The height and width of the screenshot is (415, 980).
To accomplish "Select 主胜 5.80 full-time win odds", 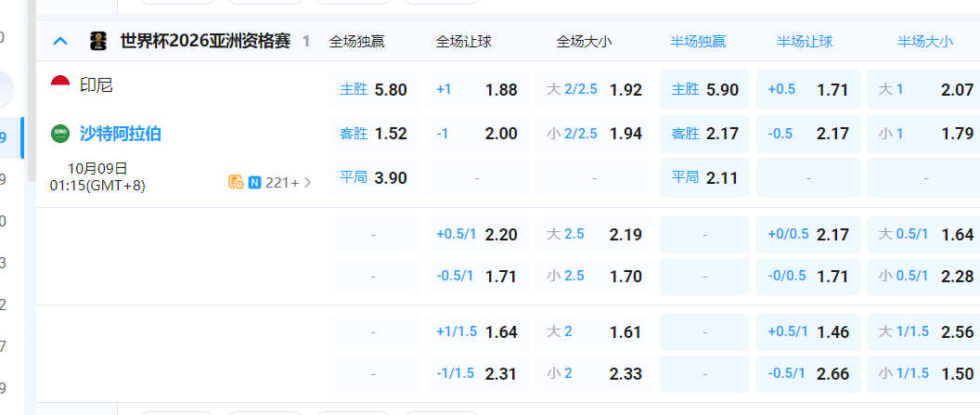I will click(x=373, y=90).
